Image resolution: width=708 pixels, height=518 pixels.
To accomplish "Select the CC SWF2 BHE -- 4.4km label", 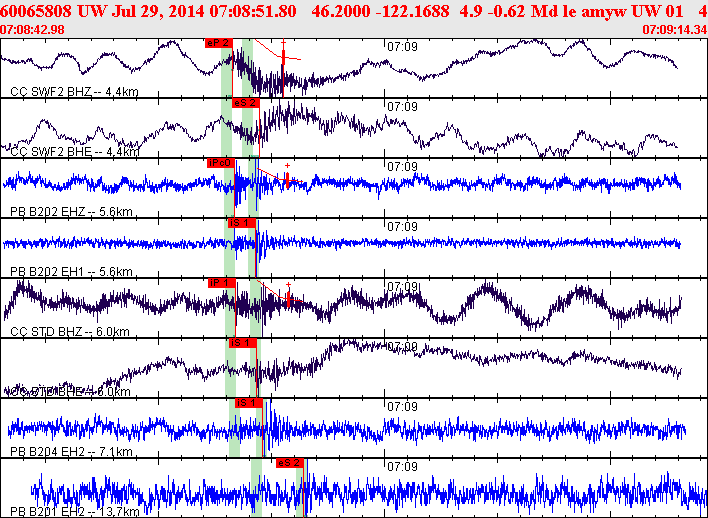I will point(75,152).
